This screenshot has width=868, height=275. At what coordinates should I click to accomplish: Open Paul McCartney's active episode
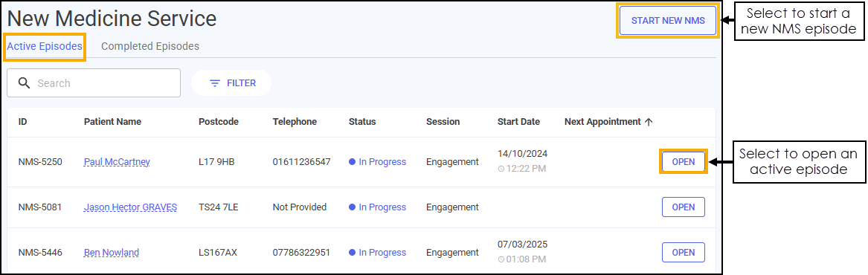683,161
